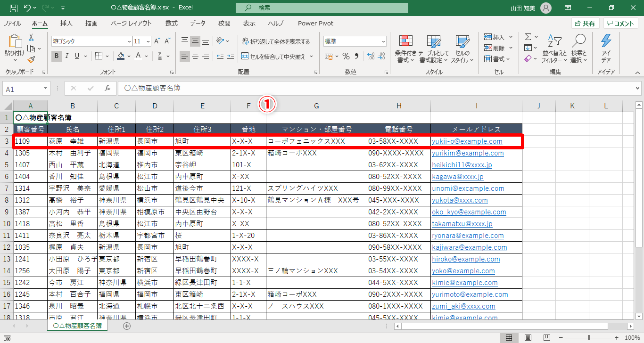Open the アイデア (Ideas) lightning icon
Viewport: 644px width, 343px height.
tap(606, 41)
